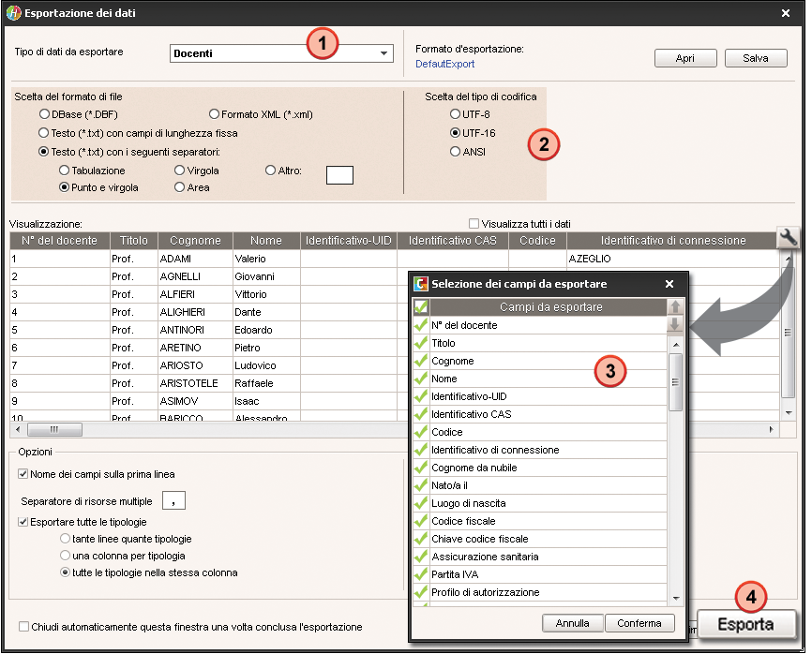Untick the Identificativo CAS field checkmark

click(421, 414)
